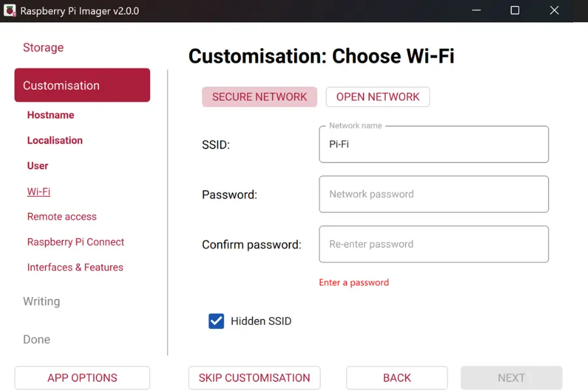Click the Writing section label
The height and width of the screenshot is (392, 588).
click(x=41, y=301)
